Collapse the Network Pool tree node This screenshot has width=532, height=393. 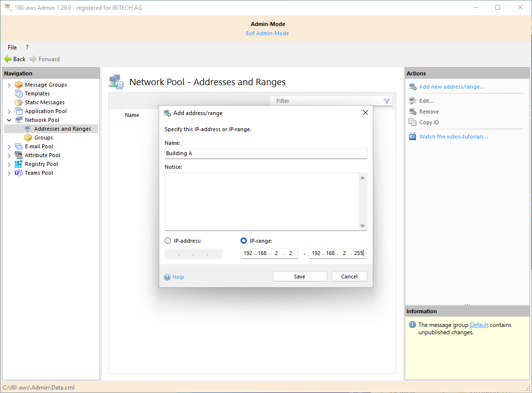coord(9,120)
